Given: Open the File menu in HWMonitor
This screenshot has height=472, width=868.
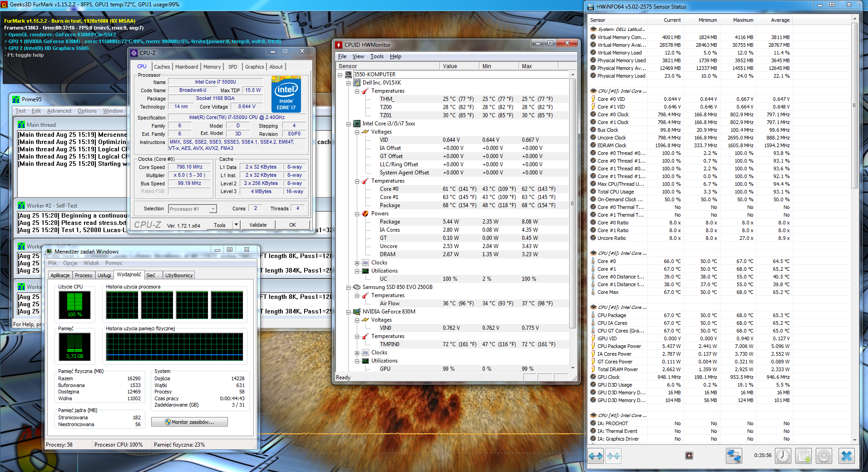Looking at the screenshot, I should click(x=342, y=56).
